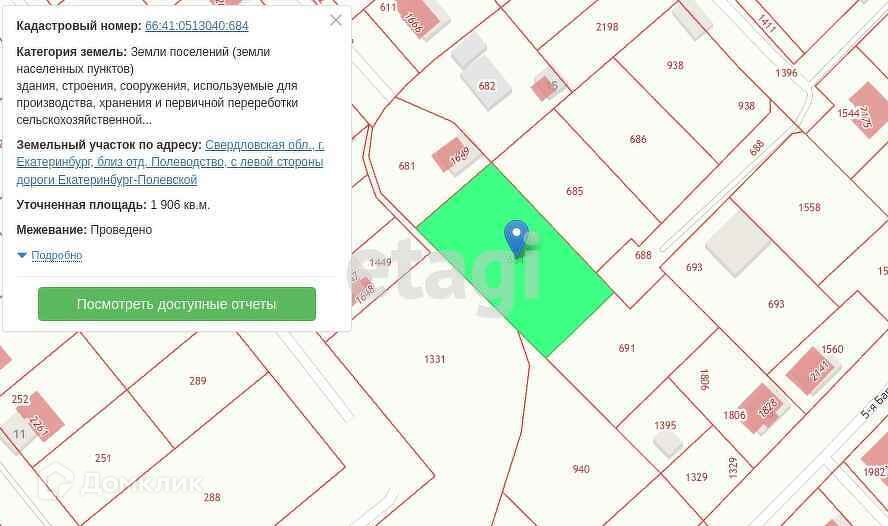Select parcel 1331 on the map
888x526 pixels.
[434, 359]
